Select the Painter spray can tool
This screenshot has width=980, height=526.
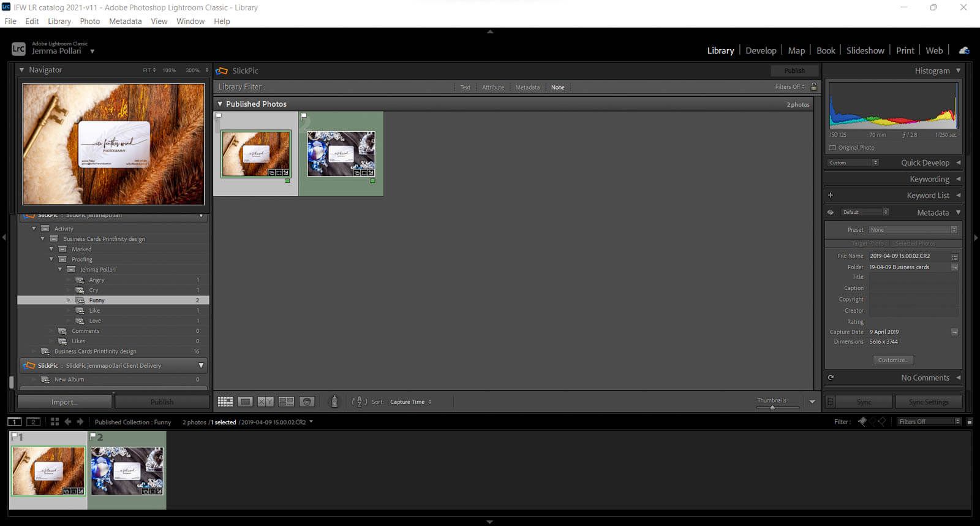pyautogui.click(x=334, y=402)
